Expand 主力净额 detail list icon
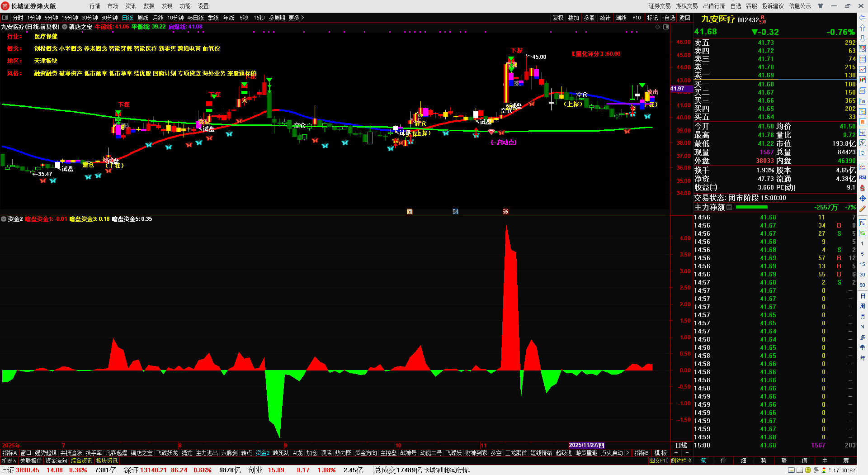This screenshot has width=868, height=475. pos(729,207)
